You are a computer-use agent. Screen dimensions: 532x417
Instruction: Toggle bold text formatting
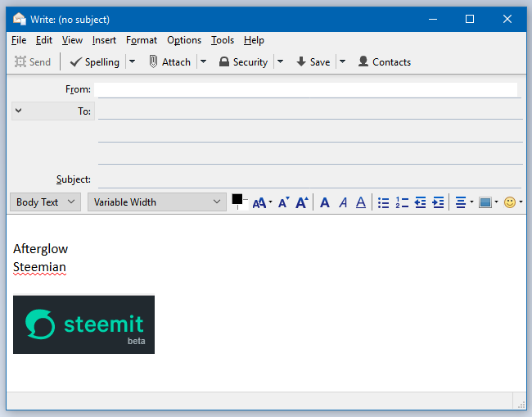pyautogui.click(x=325, y=202)
